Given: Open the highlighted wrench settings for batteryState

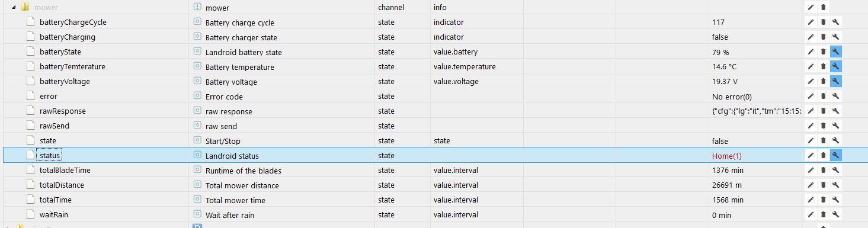Looking at the screenshot, I should [835, 52].
